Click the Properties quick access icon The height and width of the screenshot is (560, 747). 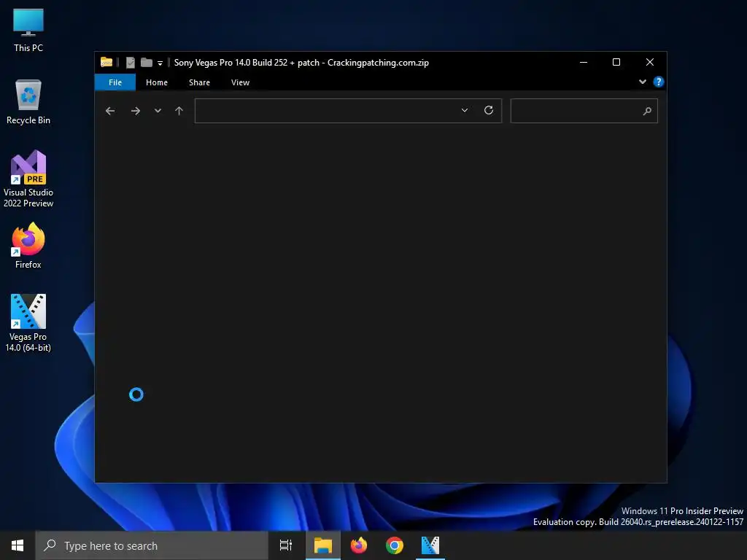[x=131, y=63]
